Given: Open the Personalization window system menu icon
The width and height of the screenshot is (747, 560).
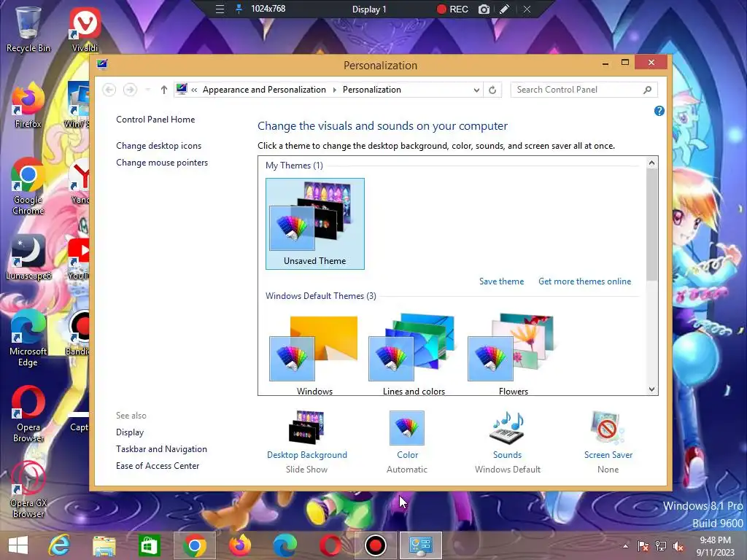Looking at the screenshot, I should tap(102, 64).
